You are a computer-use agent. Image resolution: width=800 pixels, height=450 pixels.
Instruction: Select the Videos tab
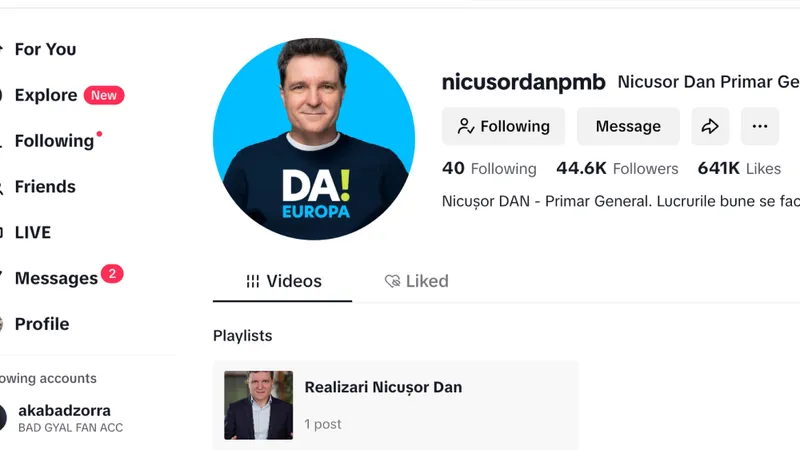point(283,281)
